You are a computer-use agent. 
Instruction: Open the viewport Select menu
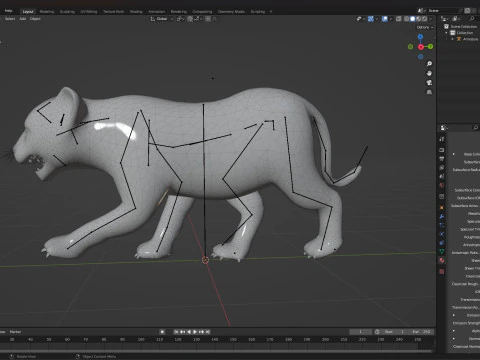tap(10, 19)
